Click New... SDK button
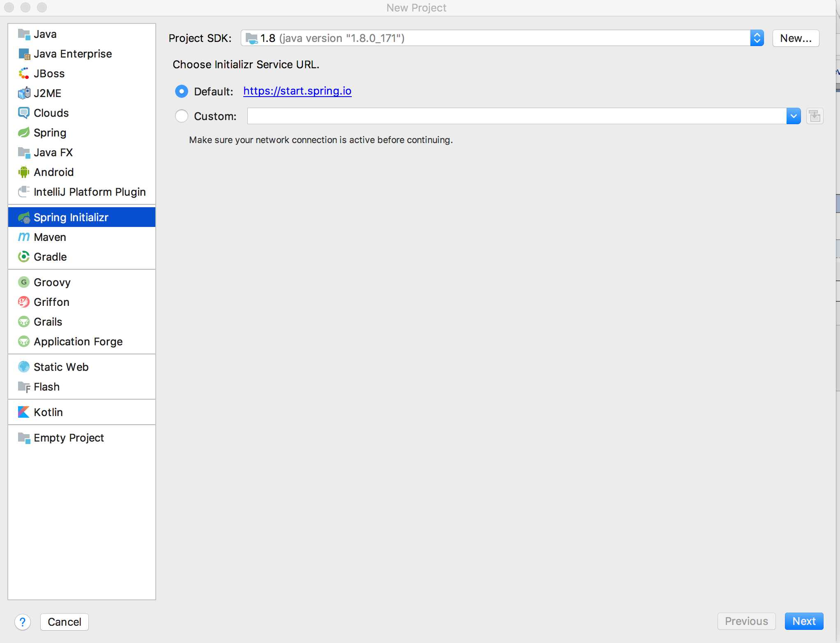This screenshot has width=840, height=643. (x=796, y=38)
